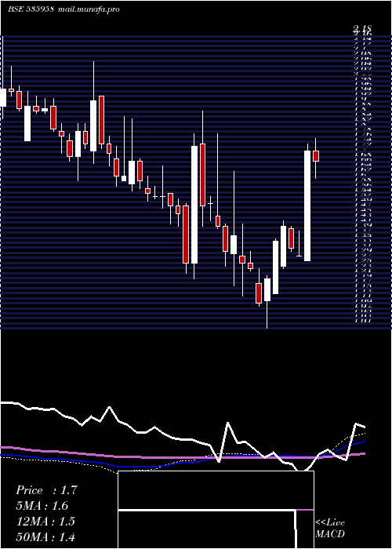Select the 12MA : 1.5 value
The width and height of the screenshot is (392, 549).
(x=45, y=522)
